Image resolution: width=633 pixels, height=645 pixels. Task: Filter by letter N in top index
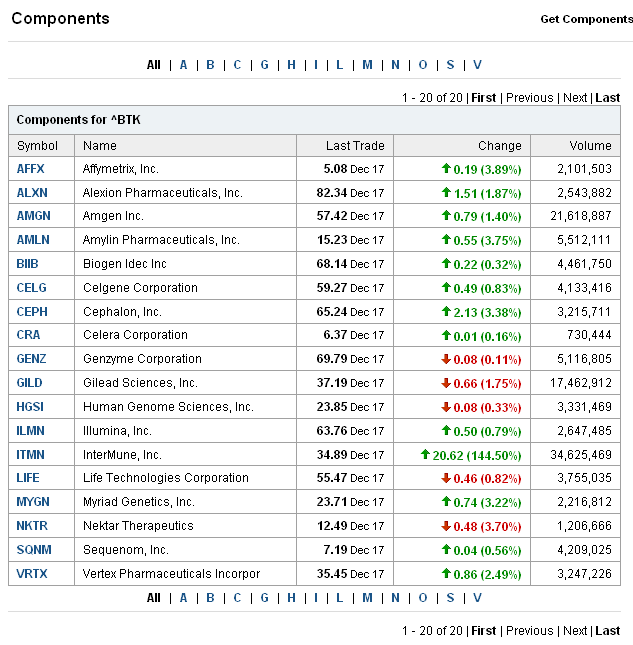click(395, 65)
